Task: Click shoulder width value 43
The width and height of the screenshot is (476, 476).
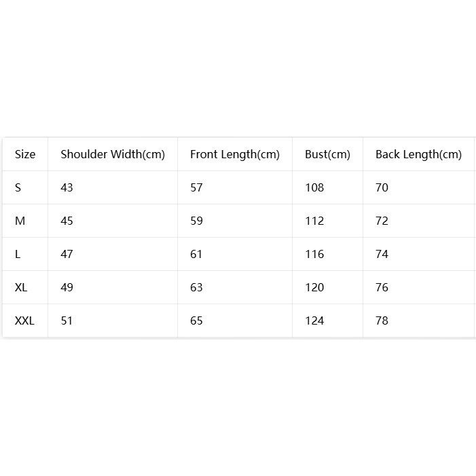Action: coord(67,187)
